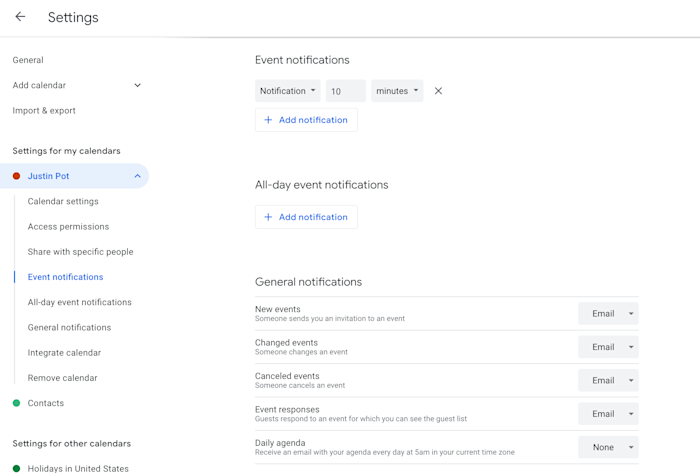
Task: Expand the Add calendar section
Action: (137, 86)
